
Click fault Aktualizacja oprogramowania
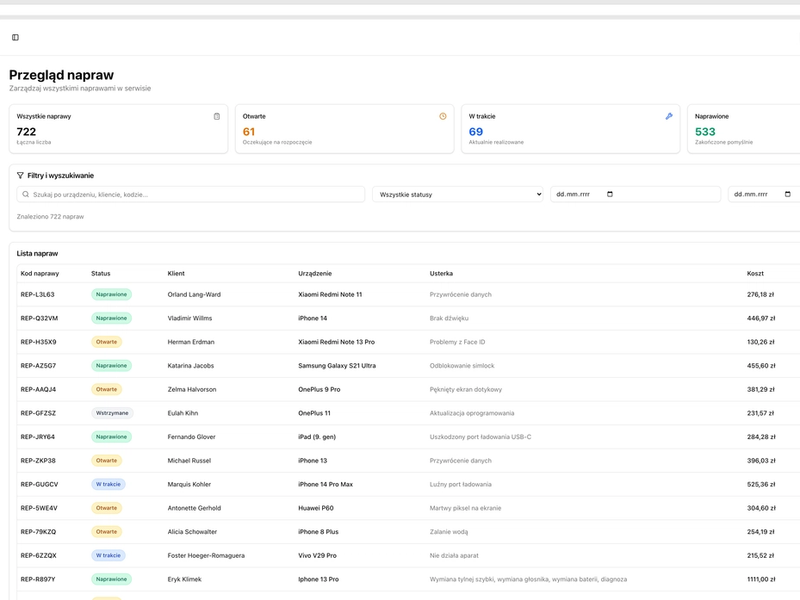click(x=472, y=413)
